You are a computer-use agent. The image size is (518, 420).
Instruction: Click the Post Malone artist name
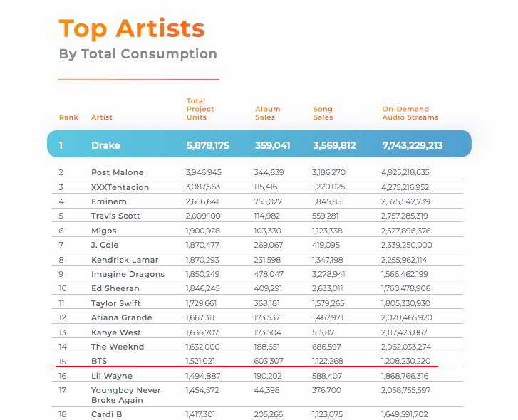pyautogui.click(x=118, y=172)
